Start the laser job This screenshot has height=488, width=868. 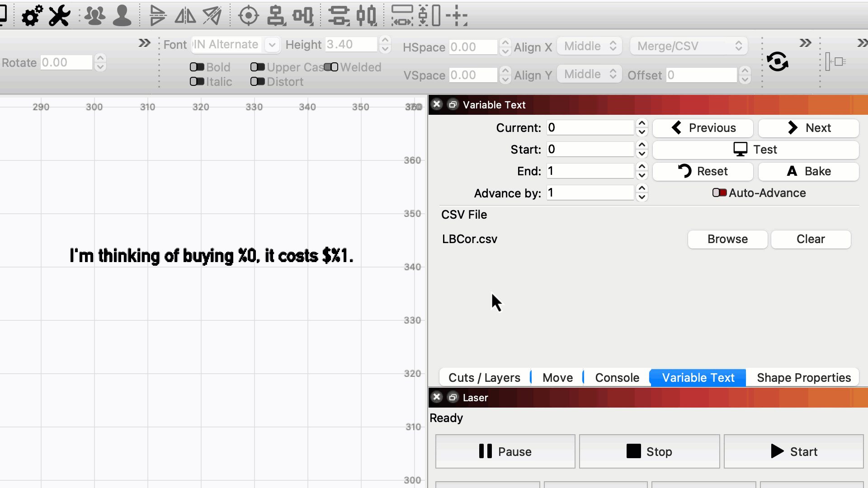click(x=794, y=451)
